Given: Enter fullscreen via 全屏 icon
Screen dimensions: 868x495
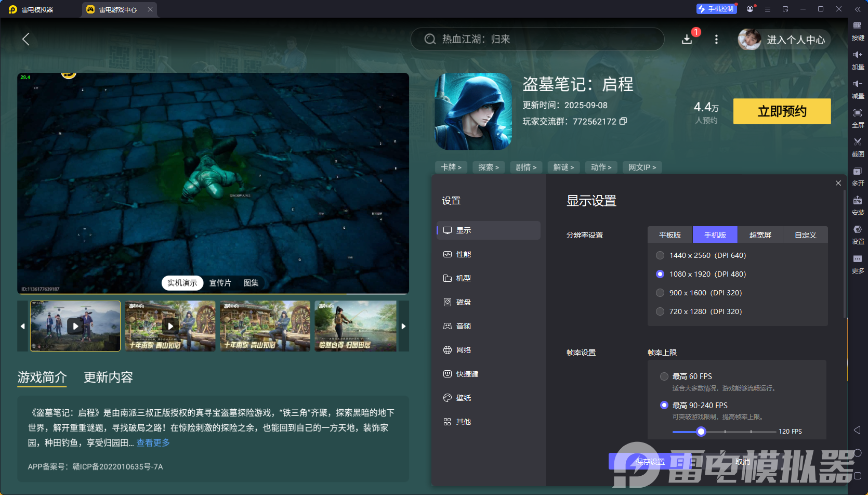Looking at the screenshot, I should [x=858, y=118].
